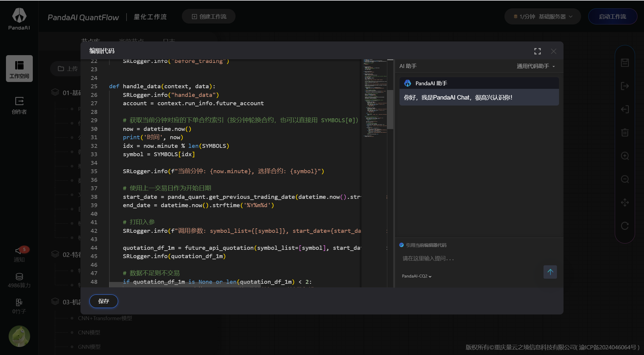Open the dinosaur user avatar

(x=19, y=336)
